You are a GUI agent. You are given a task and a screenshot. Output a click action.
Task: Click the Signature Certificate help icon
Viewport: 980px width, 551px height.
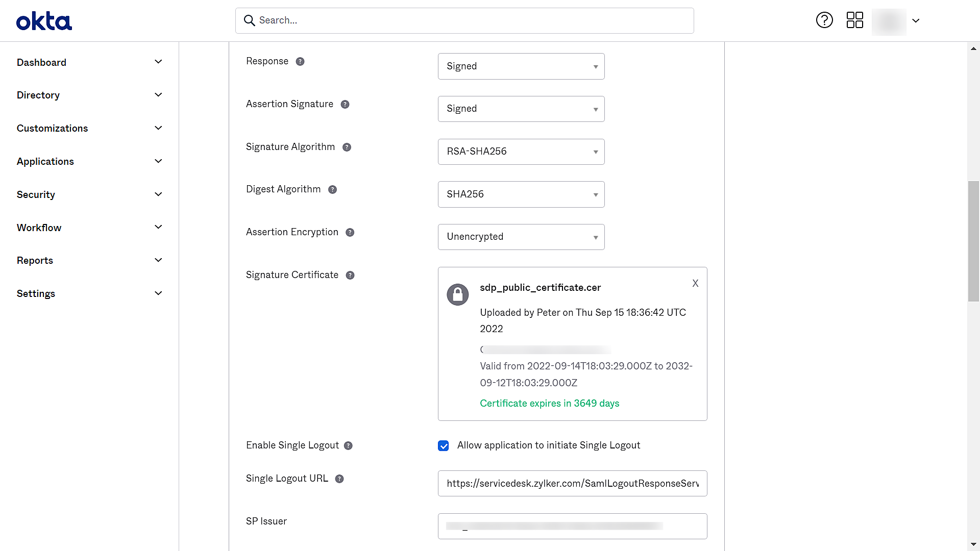pos(350,275)
